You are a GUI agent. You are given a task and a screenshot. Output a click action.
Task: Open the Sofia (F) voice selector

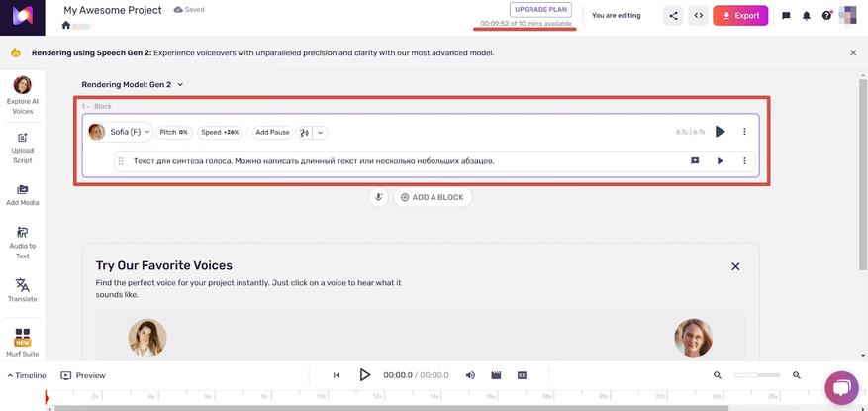[x=121, y=132]
